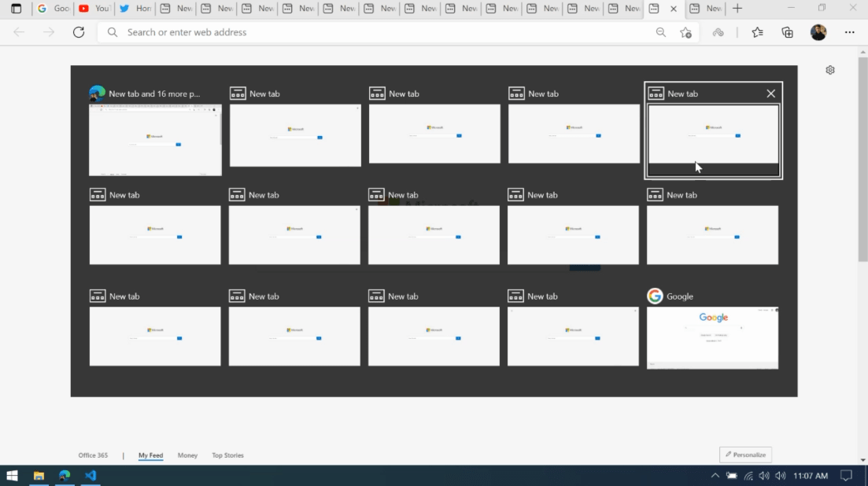Image resolution: width=868 pixels, height=486 pixels.
Task: Click the Personalize button
Action: 745,455
